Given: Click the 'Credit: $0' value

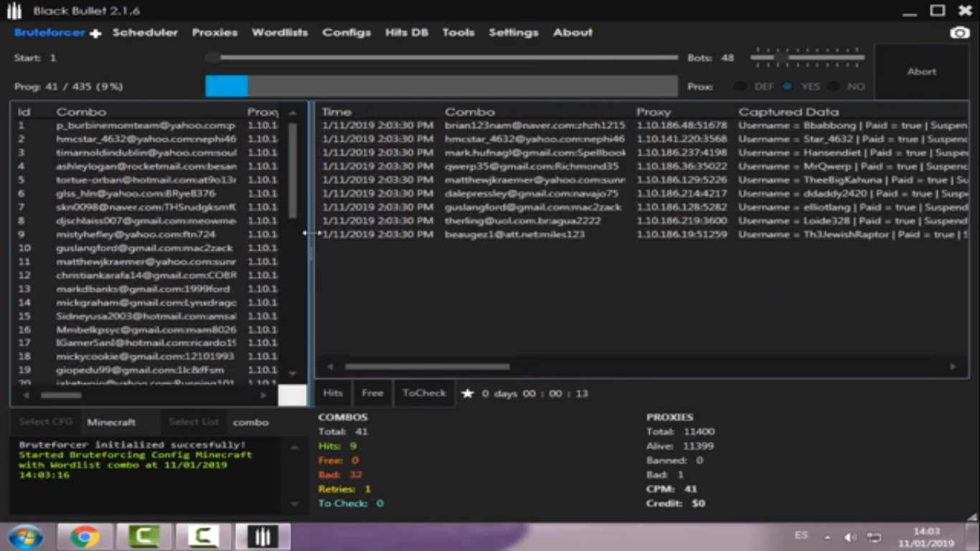Looking at the screenshot, I should 676,504.
